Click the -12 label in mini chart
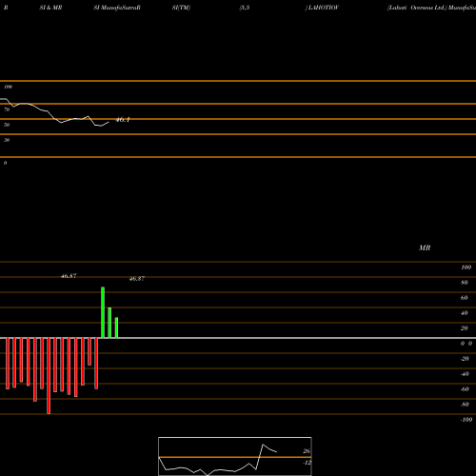Viewport: 476px width, 476px height. pyautogui.click(x=307, y=463)
